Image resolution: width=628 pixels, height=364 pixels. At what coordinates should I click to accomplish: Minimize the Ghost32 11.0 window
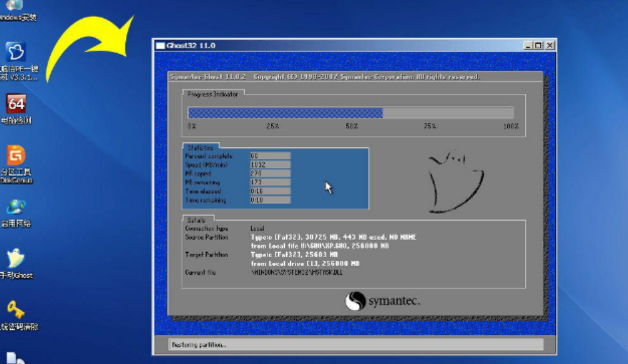(x=529, y=46)
